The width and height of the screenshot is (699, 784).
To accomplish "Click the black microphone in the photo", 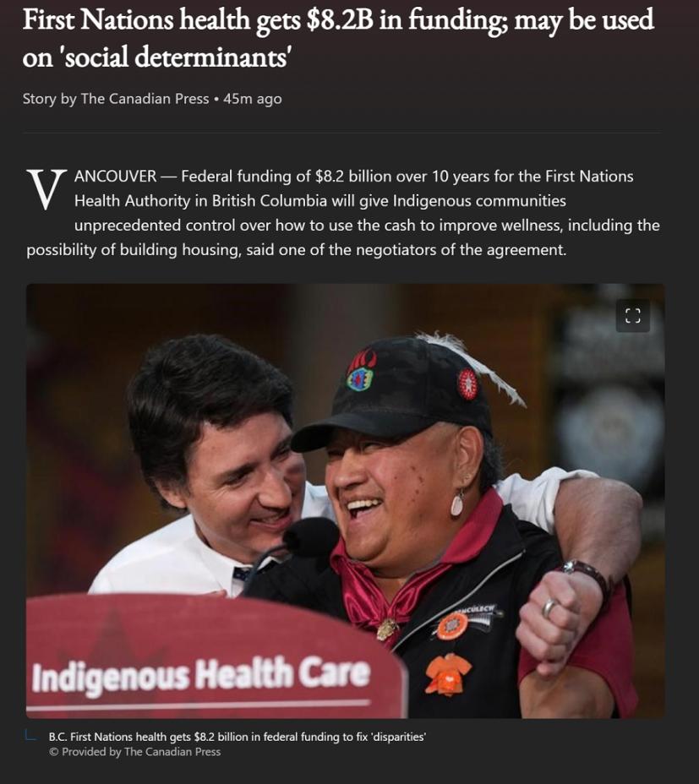I will [311, 537].
